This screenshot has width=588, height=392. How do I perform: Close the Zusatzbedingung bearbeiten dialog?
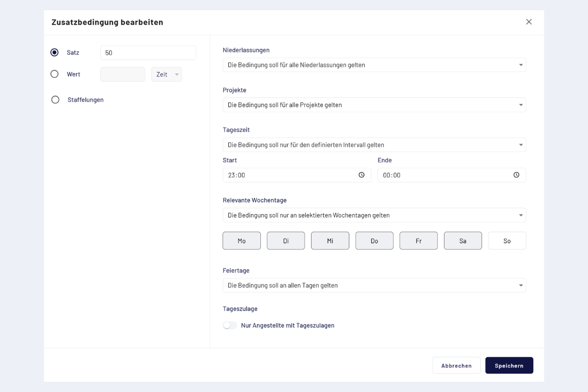point(529,22)
